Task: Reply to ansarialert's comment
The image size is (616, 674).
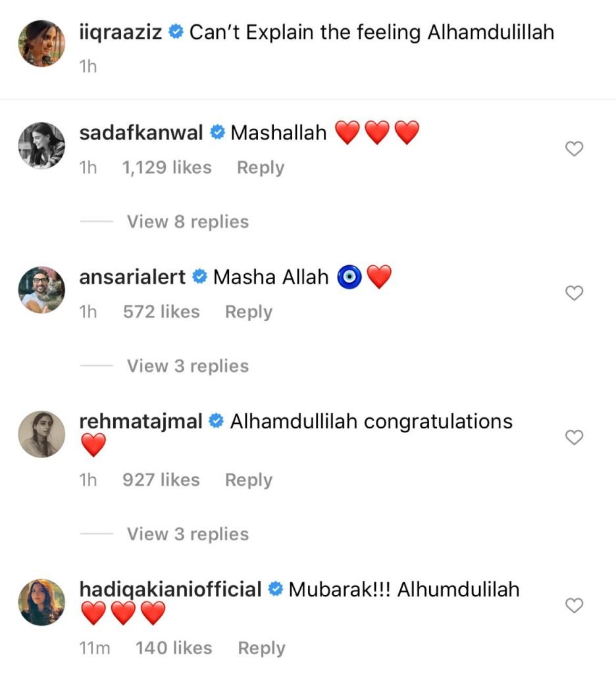Action: click(249, 312)
